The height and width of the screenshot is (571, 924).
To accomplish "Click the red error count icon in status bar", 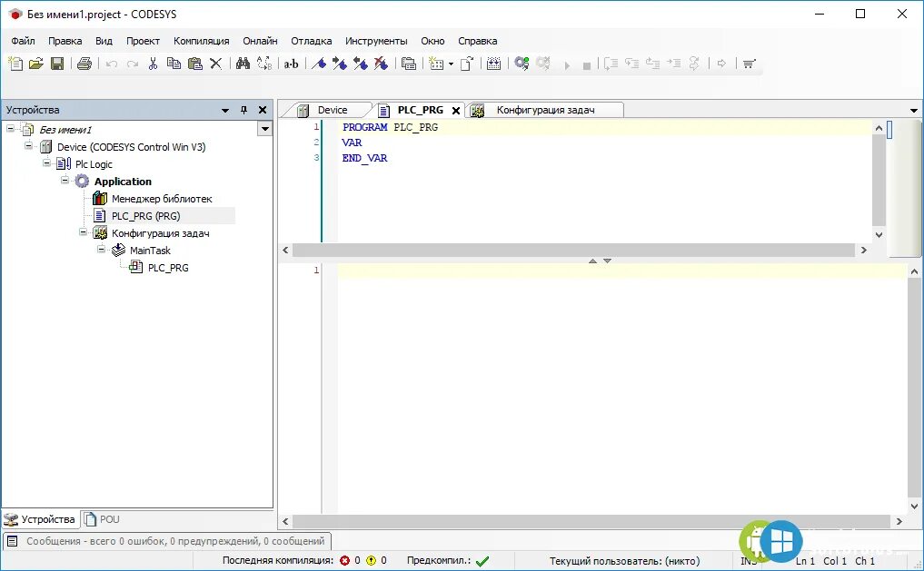I will pos(344,561).
